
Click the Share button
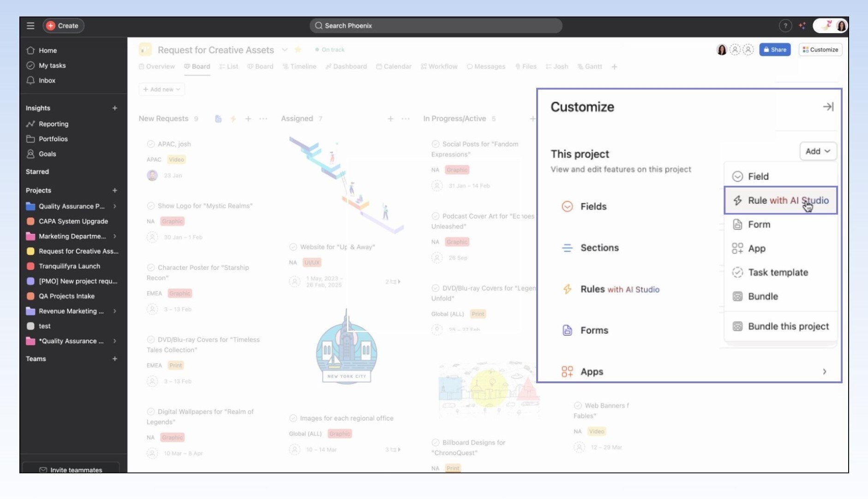click(x=775, y=49)
